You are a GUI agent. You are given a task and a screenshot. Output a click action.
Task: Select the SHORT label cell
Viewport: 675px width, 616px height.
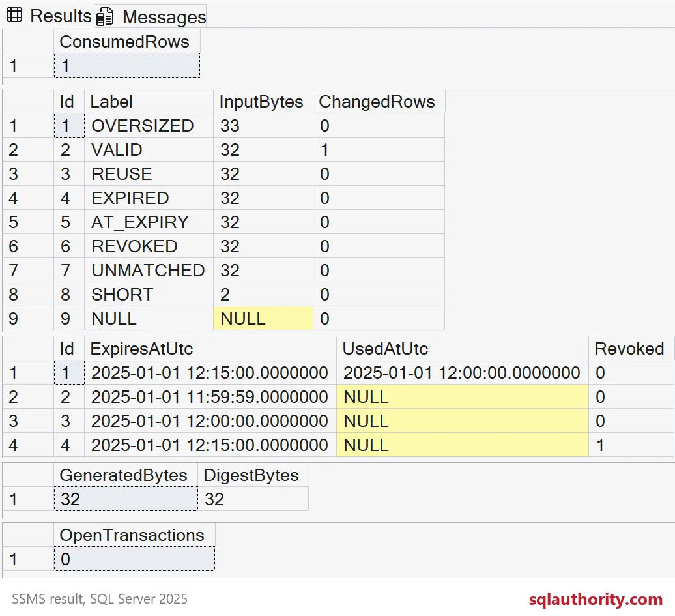pos(149,295)
